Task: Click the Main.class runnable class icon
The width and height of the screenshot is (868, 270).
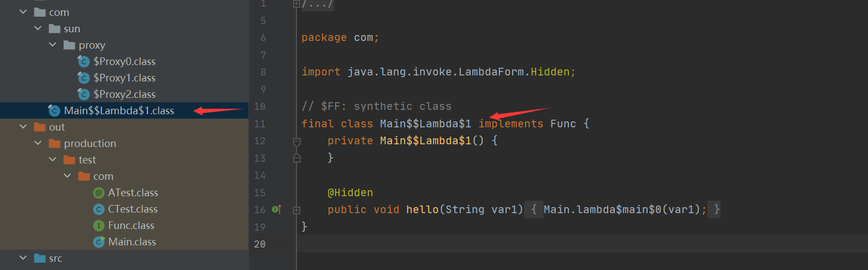Action: (99, 242)
